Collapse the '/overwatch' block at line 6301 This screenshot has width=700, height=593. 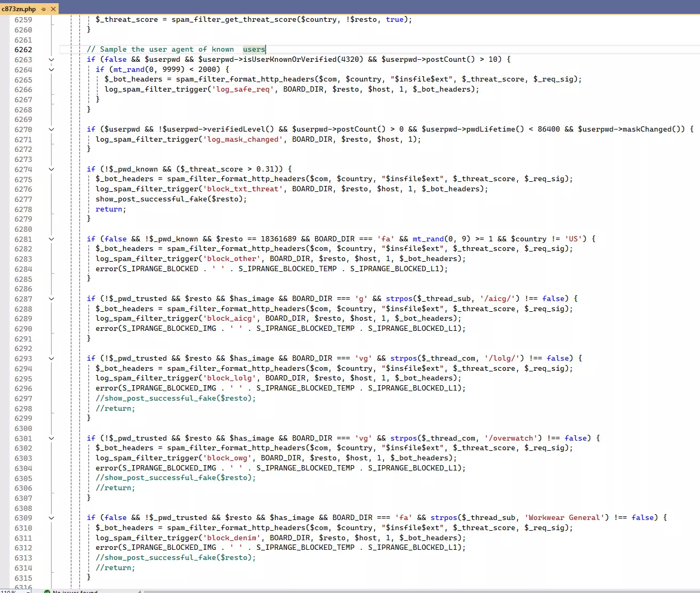[51, 438]
